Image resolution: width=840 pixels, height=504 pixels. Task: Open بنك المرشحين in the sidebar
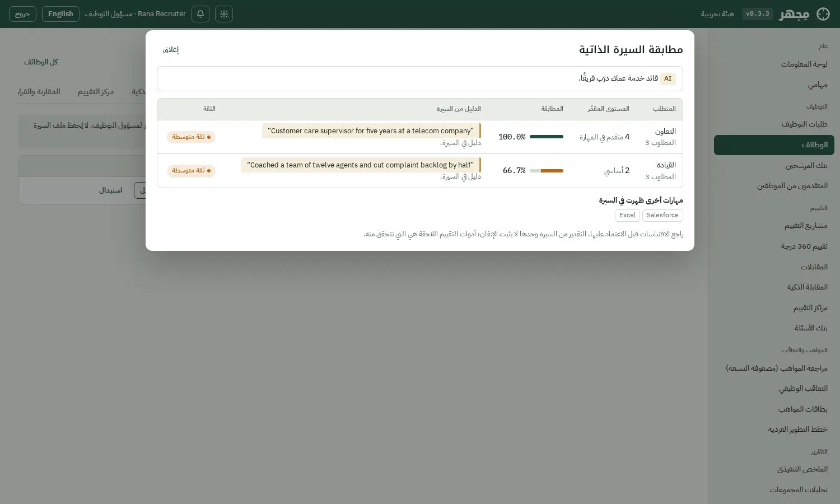(x=774, y=166)
